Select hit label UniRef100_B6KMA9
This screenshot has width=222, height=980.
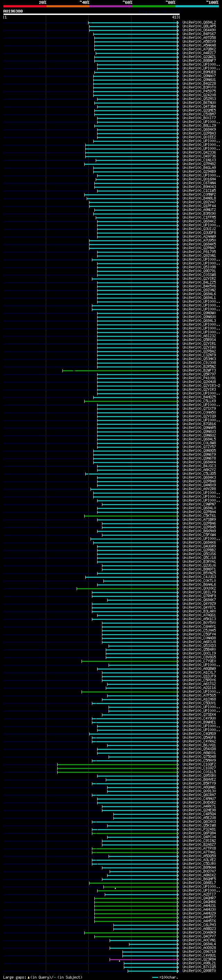[x=199, y=531]
